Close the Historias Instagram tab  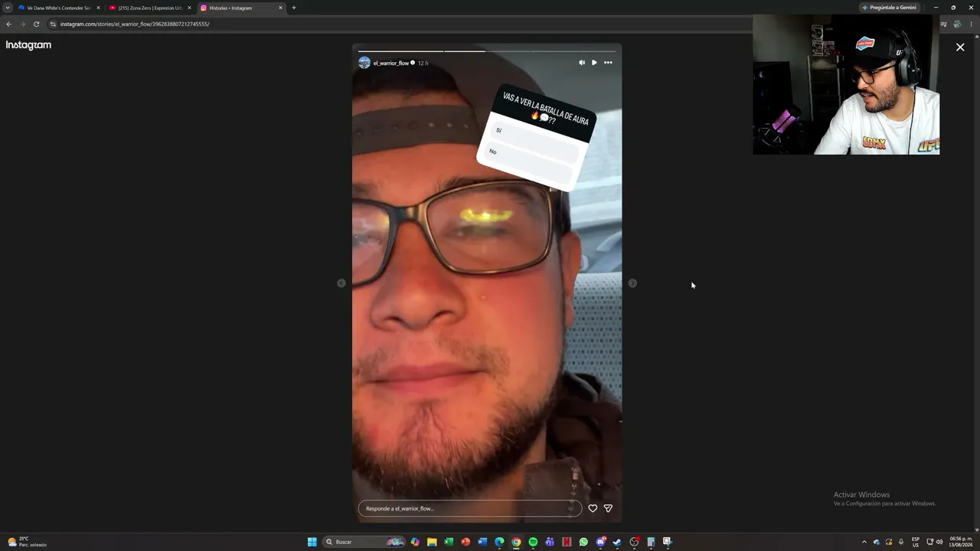tap(280, 8)
